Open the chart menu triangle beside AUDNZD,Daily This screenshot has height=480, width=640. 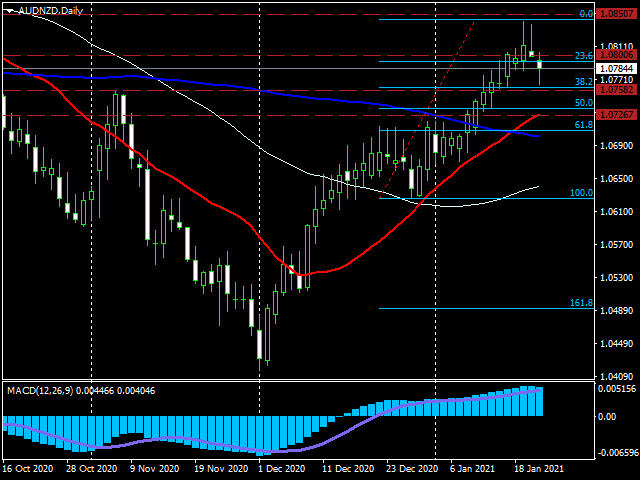[x=11, y=11]
